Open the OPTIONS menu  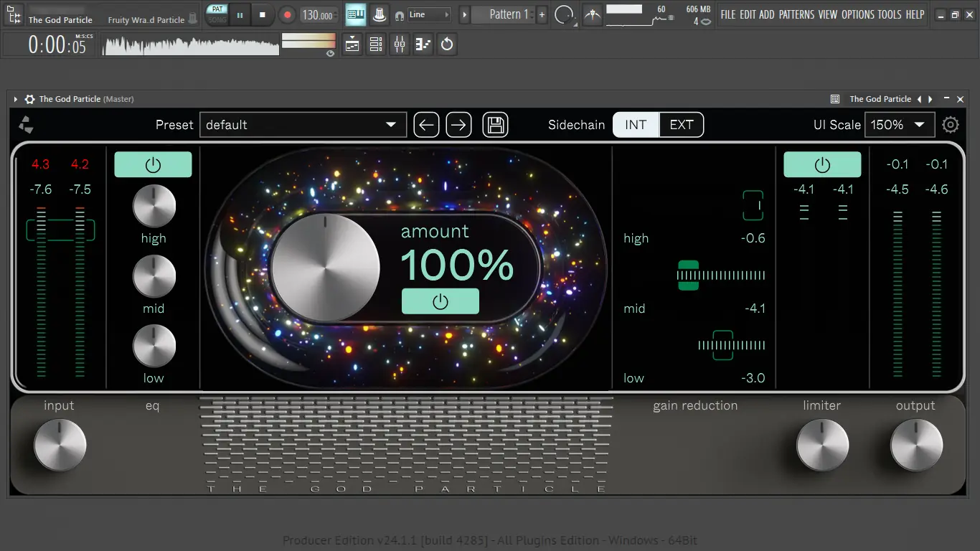pos(857,14)
